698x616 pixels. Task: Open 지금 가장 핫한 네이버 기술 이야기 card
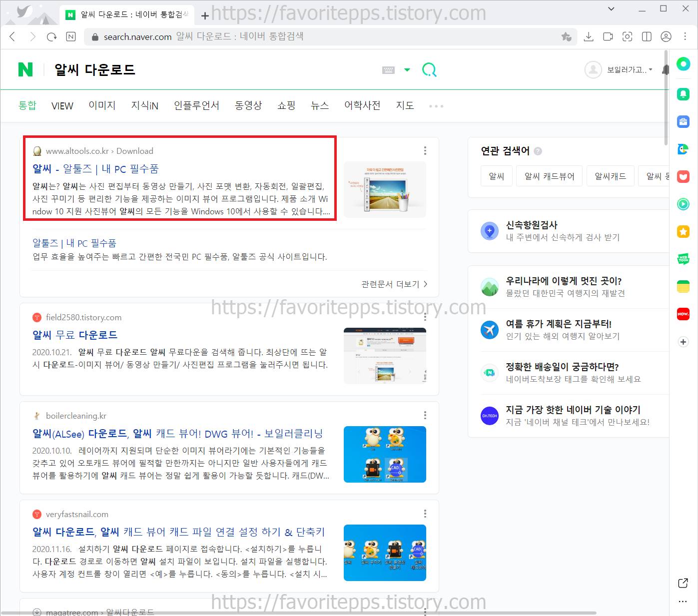pos(569,416)
